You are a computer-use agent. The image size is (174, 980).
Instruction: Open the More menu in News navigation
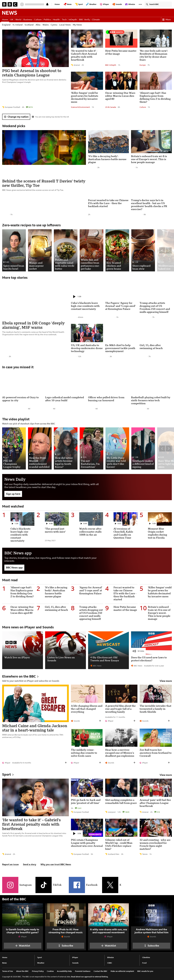pyautogui.click(x=166, y=19)
